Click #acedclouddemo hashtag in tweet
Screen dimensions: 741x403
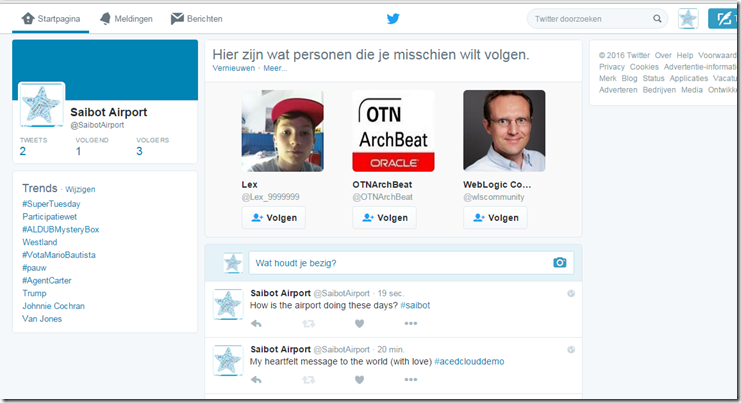(x=469, y=362)
